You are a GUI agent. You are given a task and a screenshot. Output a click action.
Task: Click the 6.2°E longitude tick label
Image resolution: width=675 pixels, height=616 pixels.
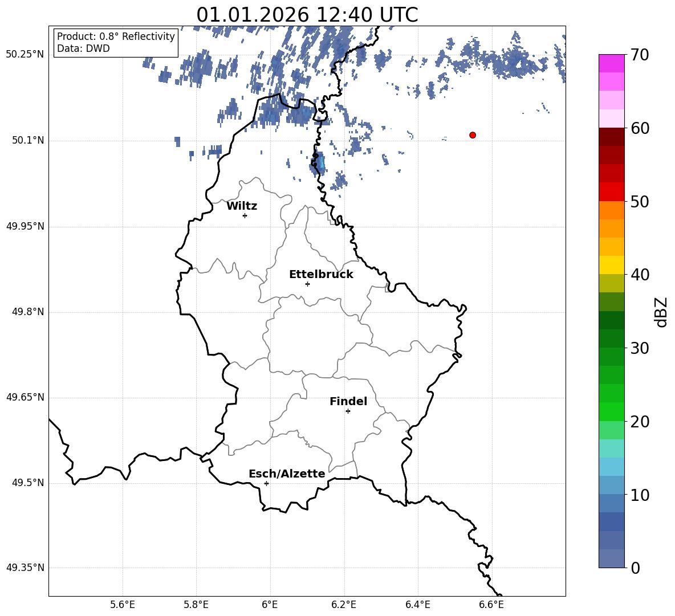344,604
